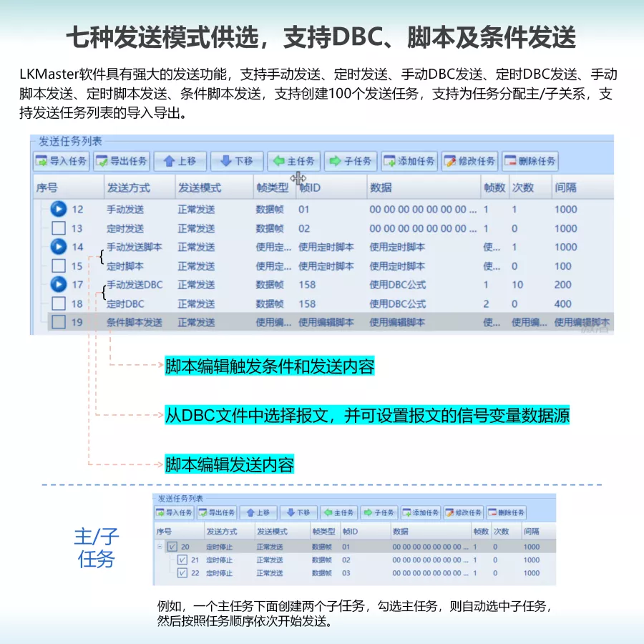Click 下移 to move a task down
The image size is (644, 644).
(x=236, y=161)
